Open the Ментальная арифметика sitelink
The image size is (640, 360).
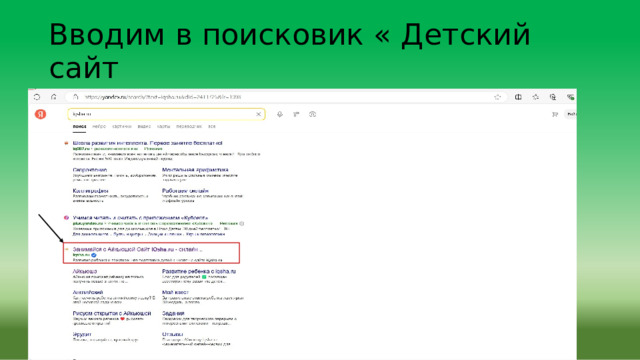coord(195,170)
